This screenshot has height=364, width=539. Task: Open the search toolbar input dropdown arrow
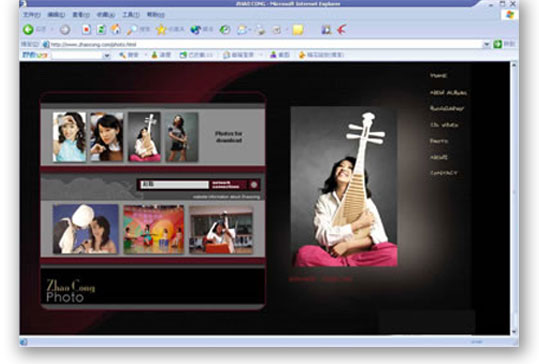coord(107,55)
